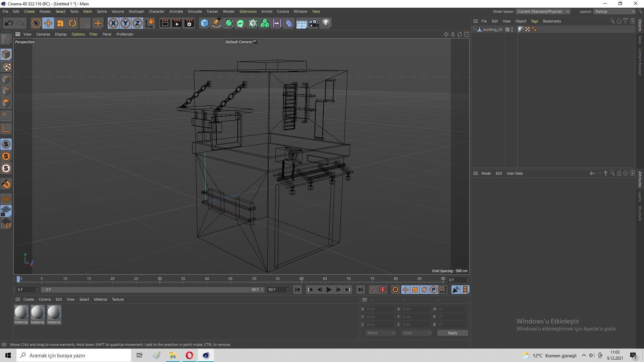644x362 pixels.
Task: Click the viewport pan navigation icon
Action: (x=446, y=34)
